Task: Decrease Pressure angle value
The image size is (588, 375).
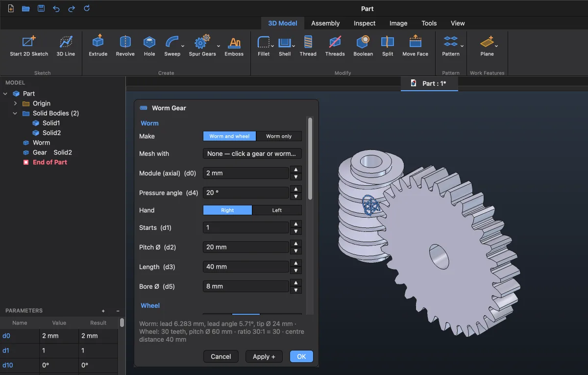Action: (295, 197)
